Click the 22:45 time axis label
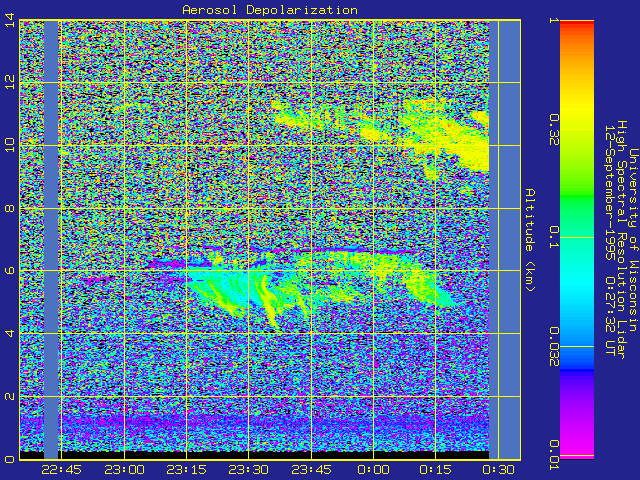 coord(62,470)
